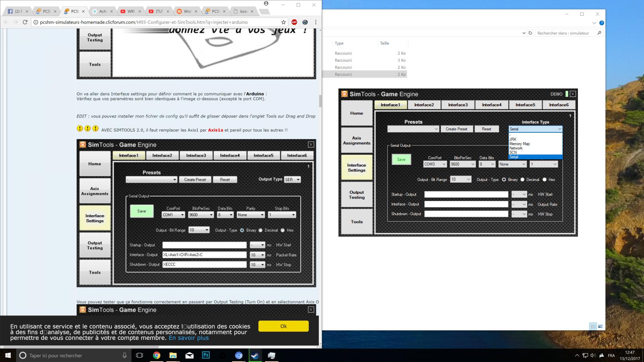Click the Explorer search magnifier icon
The width and height of the screenshot is (644, 362).
599,33
